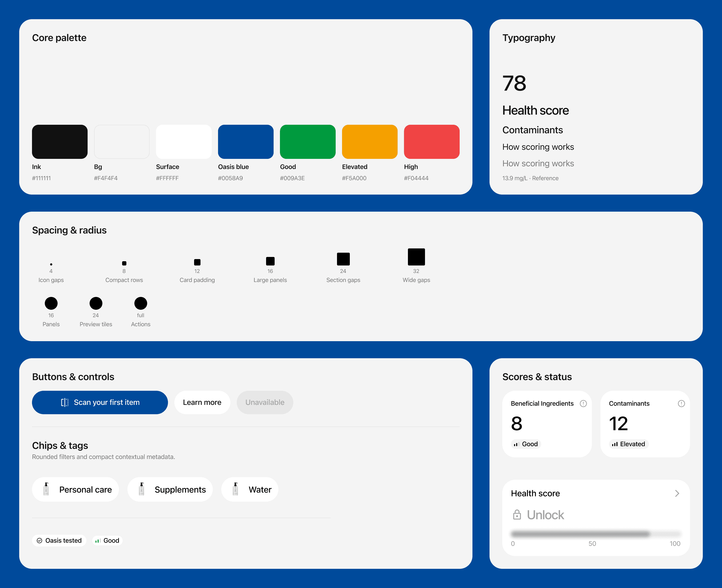Click the Scan your first item button
The width and height of the screenshot is (722, 588).
[100, 402]
